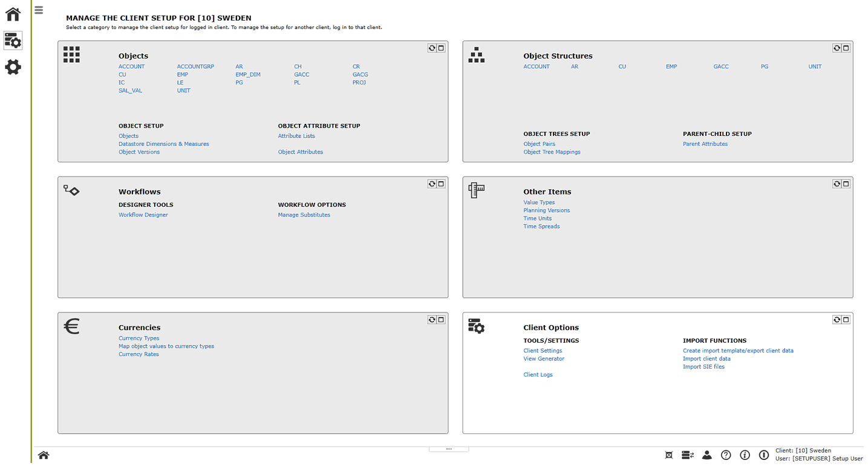Open Client Settings
The image size is (868, 466).
(543, 351)
